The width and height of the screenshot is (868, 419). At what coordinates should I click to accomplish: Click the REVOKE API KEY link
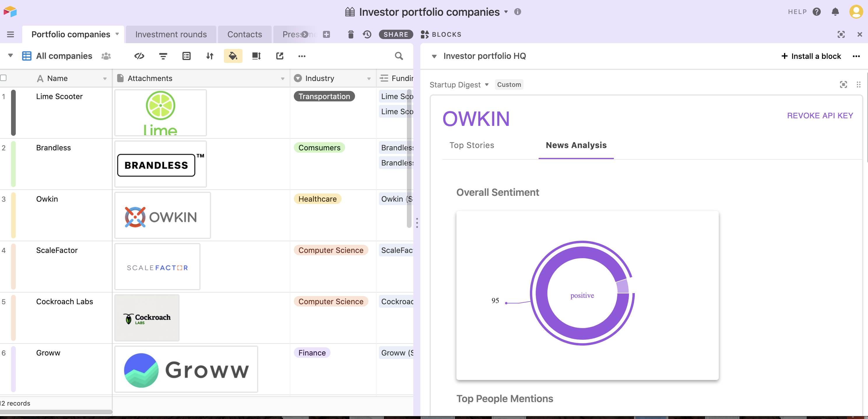pos(820,115)
